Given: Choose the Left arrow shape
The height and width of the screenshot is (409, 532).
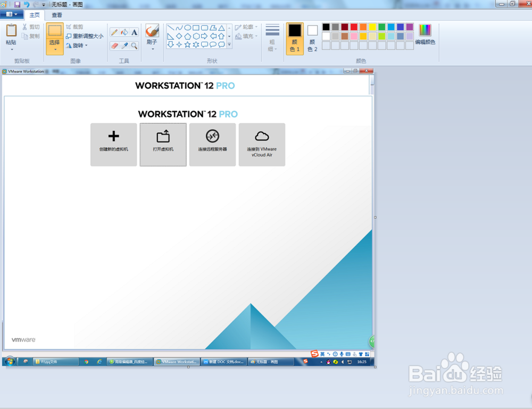Looking at the screenshot, I should click(213, 36).
